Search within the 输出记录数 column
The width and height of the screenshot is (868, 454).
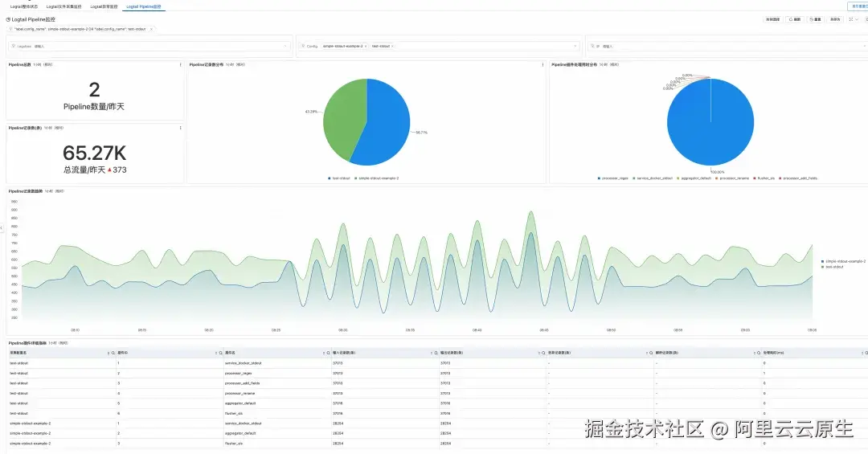pos(543,353)
